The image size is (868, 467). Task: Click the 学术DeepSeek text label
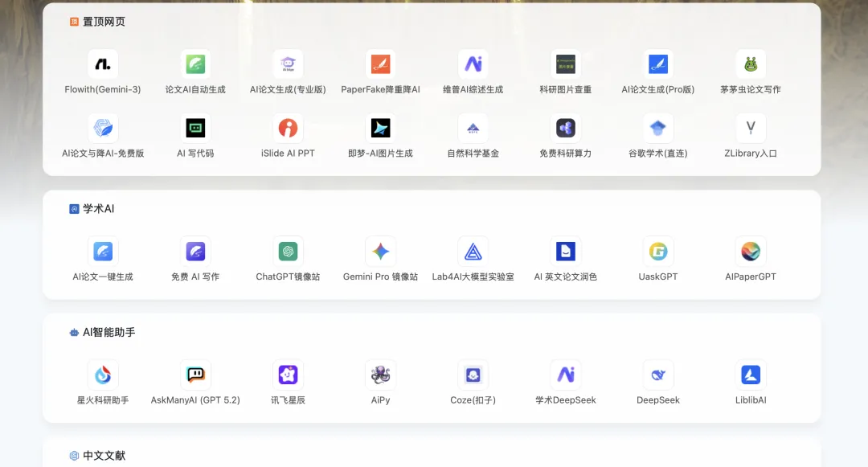(565, 400)
